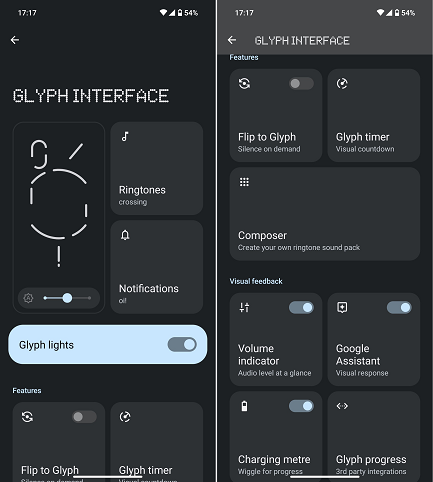Open the Glyph progress card
This screenshot has width=433, height=482.
(374, 437)
